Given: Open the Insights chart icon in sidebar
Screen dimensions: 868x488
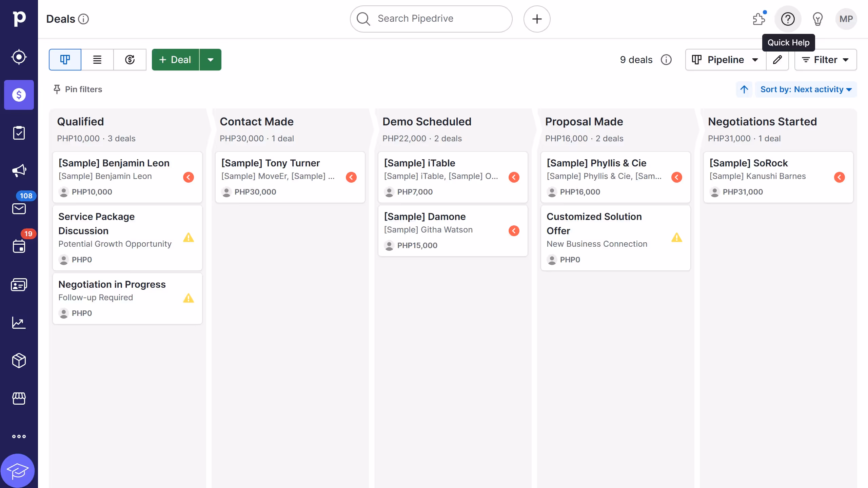Looking at the screenshot, I should (x=19, y=323).
